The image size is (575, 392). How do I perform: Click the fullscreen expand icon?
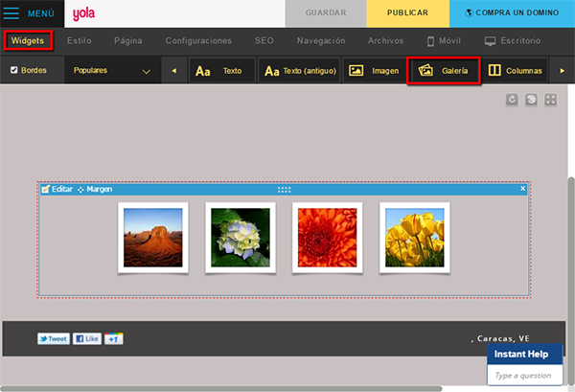point(550,100)
